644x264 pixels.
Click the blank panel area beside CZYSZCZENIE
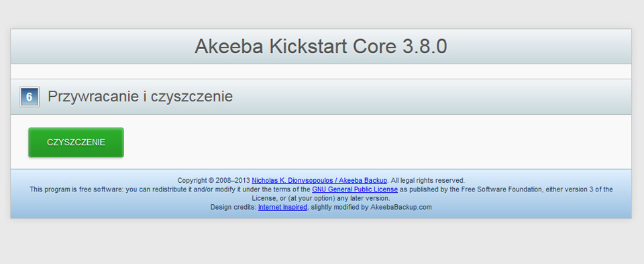(x=377, y=142)
